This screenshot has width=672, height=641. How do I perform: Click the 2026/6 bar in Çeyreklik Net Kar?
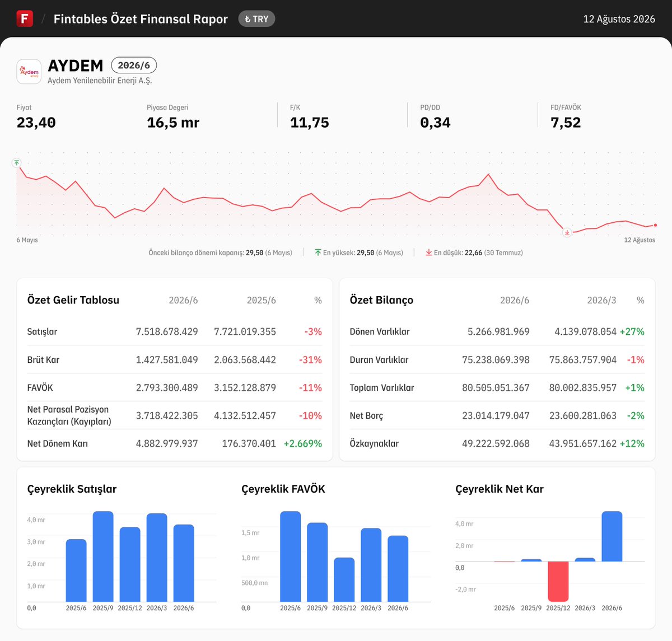(612, 536)
